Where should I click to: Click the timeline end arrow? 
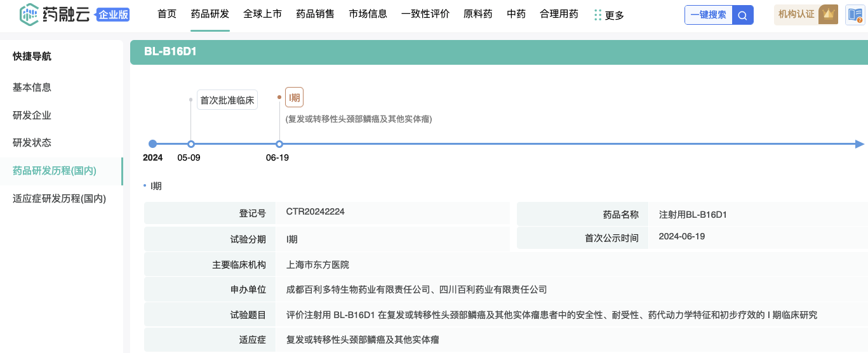pyautogui.click(x=859, y=144)
